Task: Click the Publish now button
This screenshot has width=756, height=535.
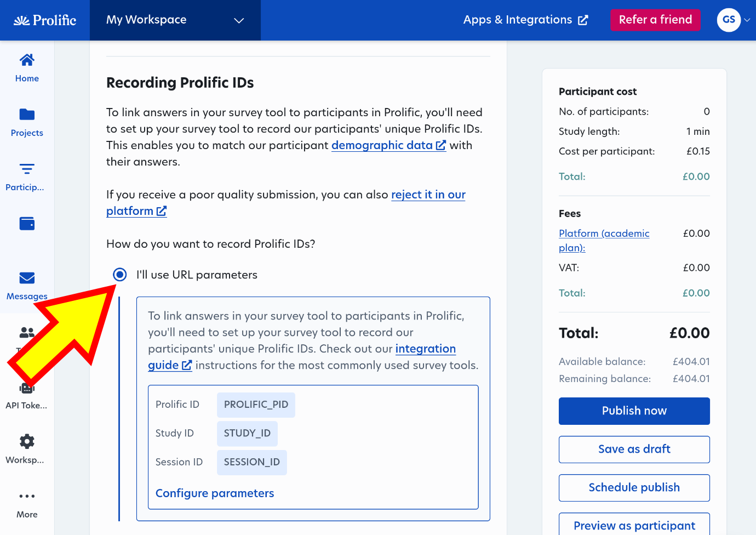Action: (634, 411)
